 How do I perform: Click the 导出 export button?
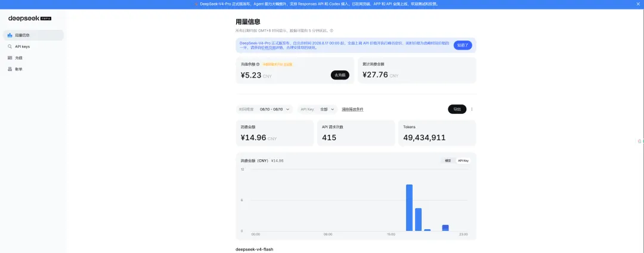coord(457,109)
